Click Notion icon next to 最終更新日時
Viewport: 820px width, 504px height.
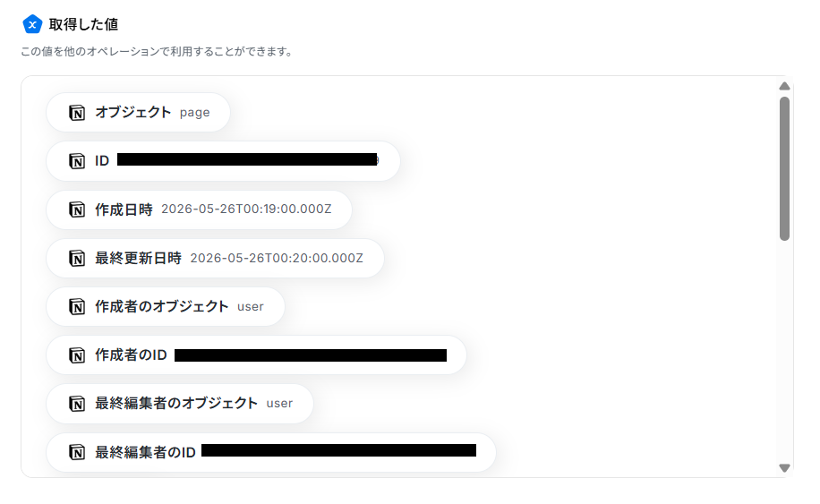coord(77,259)
